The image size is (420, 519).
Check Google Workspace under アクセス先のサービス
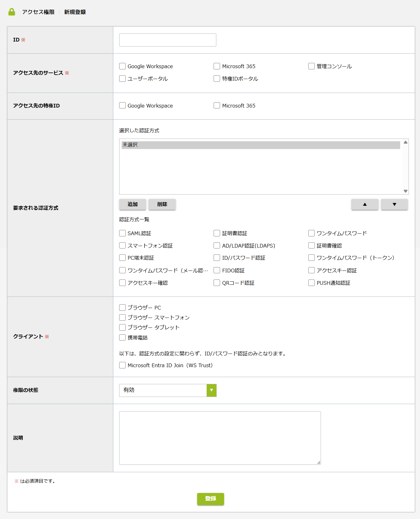[123, 66]
